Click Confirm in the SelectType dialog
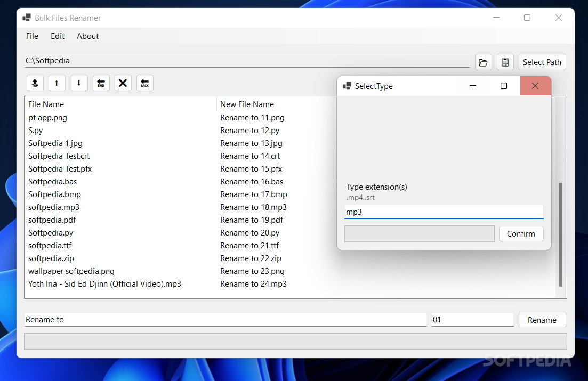The height and width of the screenshot is (381, 588). [521, 233]
